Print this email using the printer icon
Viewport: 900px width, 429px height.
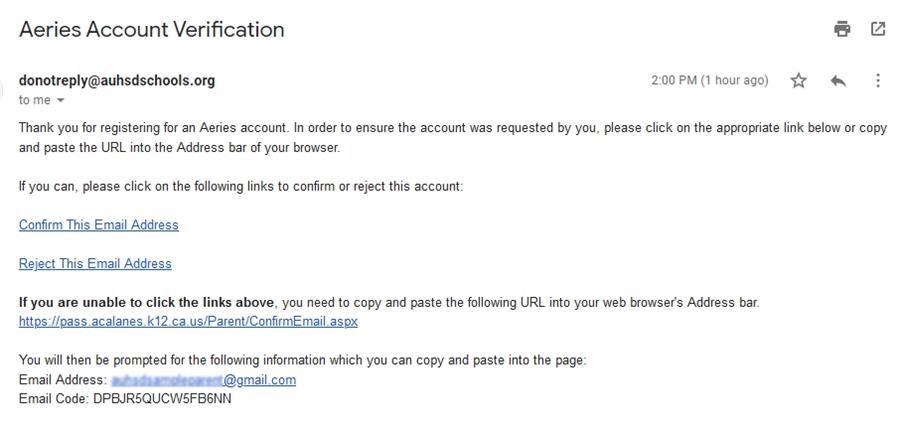[842, 29]
